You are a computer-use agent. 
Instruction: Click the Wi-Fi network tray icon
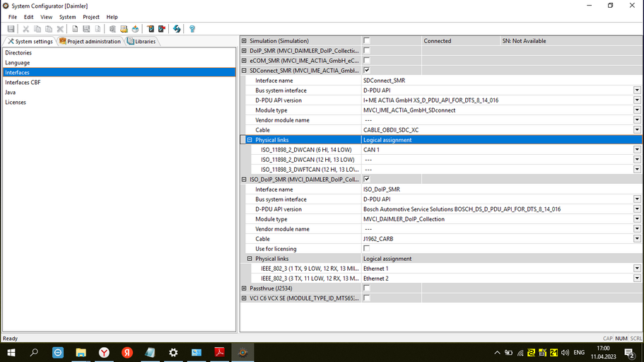pyautogui.click(x=520, y=353)
